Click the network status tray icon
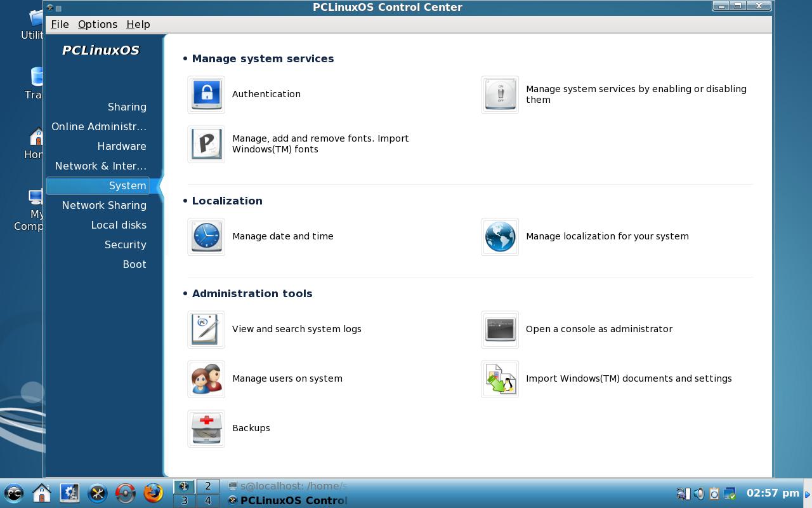This screenshot has width=812, height=508. (x=683, y=493)
